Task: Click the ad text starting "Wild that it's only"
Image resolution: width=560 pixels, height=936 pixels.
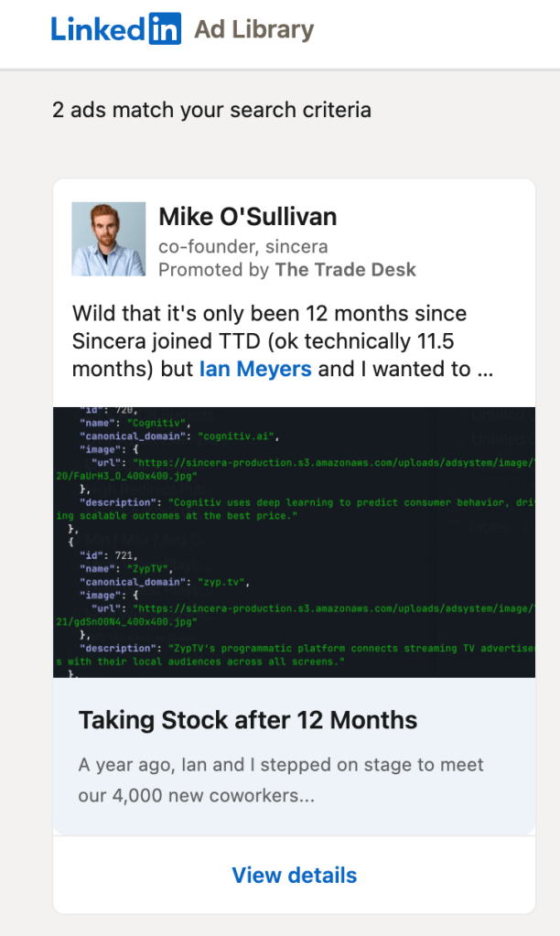Action: click(270, 314)
